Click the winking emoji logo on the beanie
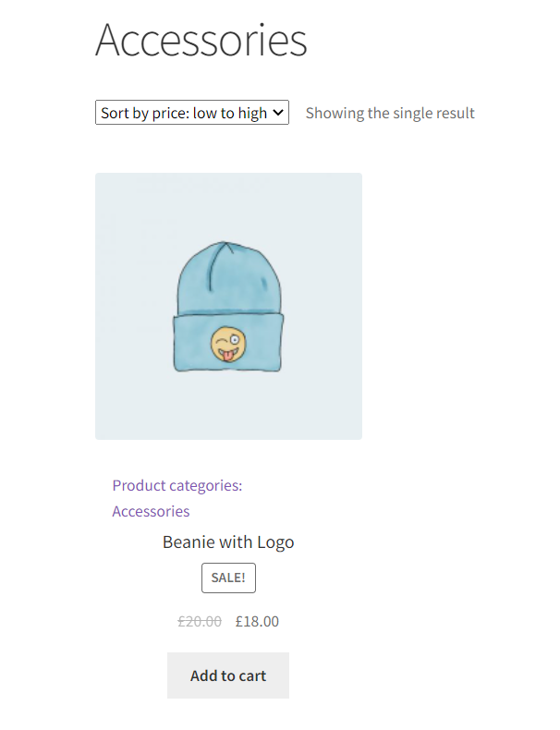The width and height of the screenshot is (560, 730). coord(228,344)
